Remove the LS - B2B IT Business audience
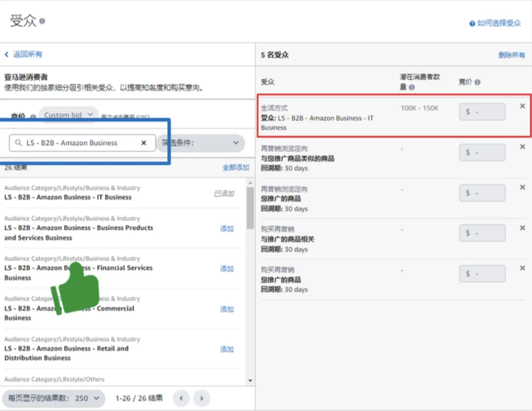This screenshot has width=532, height=411. pos(522,106)
